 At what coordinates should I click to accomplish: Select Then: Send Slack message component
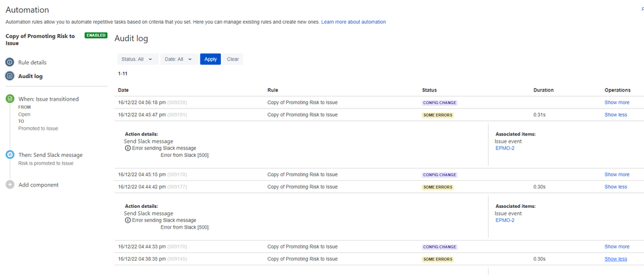pos(50,155)
